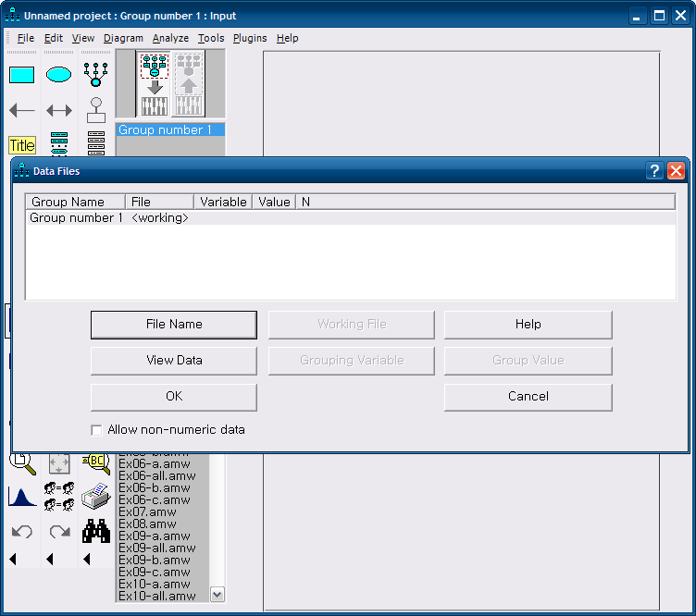The image size is (696, 616).
Task: Click the undo curved arrow icon
Action: tap(22, 531)
